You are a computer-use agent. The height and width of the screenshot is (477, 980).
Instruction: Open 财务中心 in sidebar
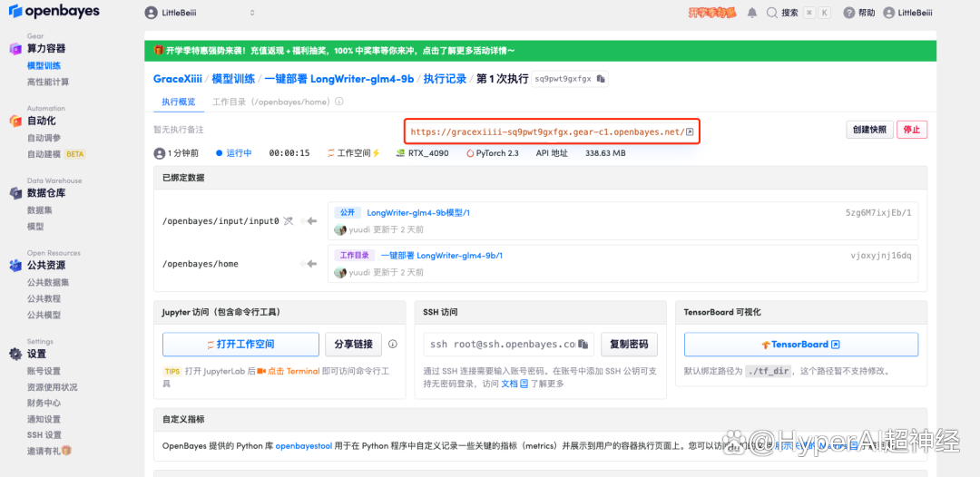point(44,404)
